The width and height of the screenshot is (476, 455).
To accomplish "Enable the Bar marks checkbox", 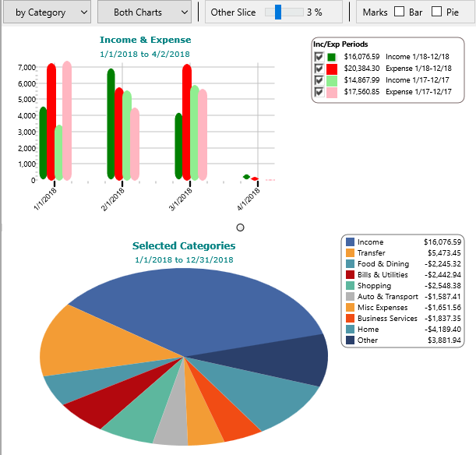I will pos(399,12).
